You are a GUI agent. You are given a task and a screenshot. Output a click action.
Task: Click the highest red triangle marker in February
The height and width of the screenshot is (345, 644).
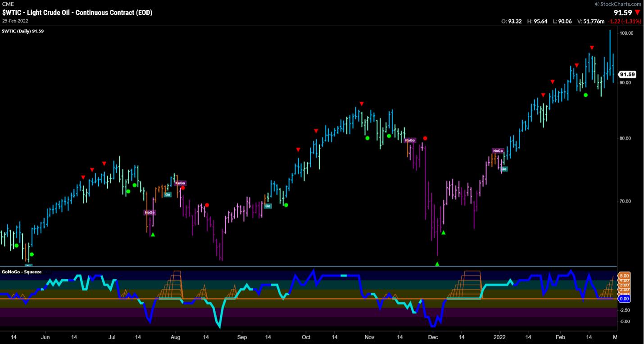click(592, 48)
